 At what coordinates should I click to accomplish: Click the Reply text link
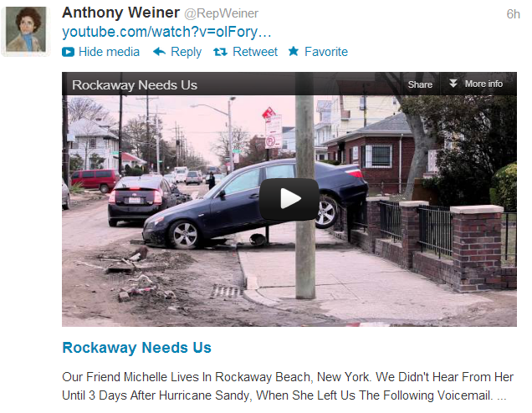[186, 52]
